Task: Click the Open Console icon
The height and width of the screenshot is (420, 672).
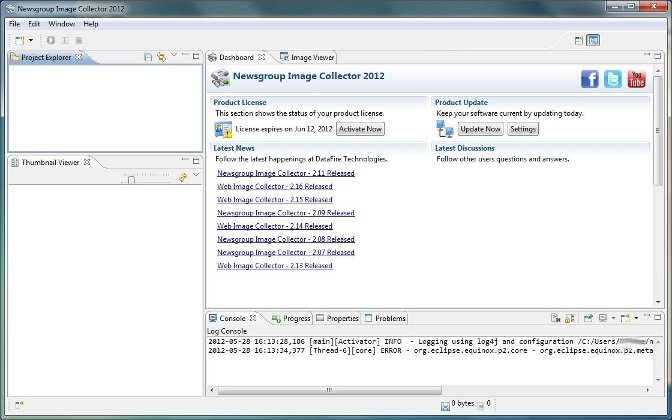Action: pos(626,318)
